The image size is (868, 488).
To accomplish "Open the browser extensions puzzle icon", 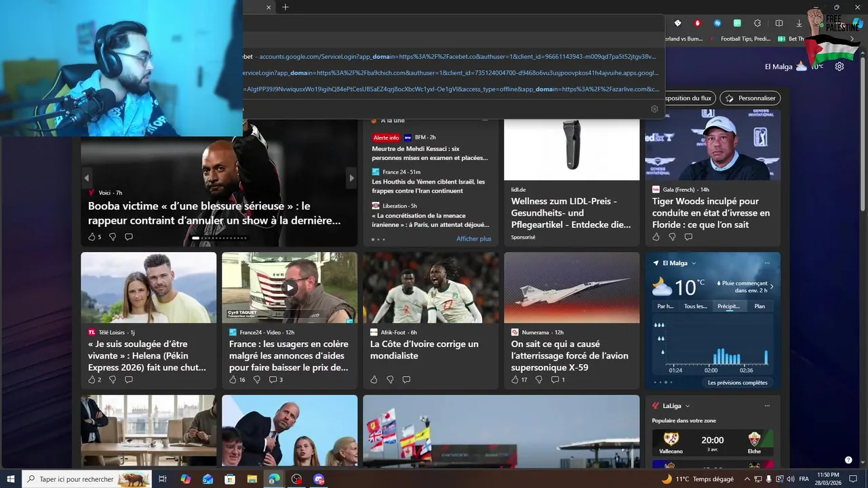I will (757, 23).
